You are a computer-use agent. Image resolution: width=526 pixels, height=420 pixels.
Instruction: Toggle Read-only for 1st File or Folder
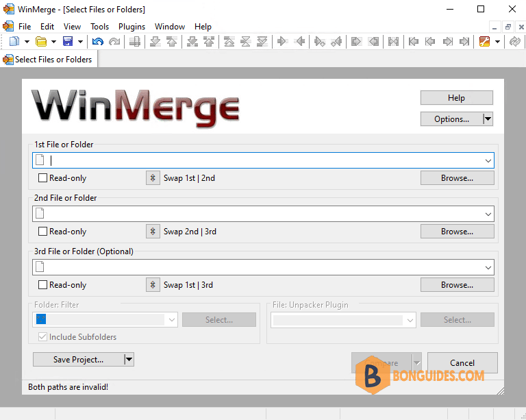tap(42, 177)
